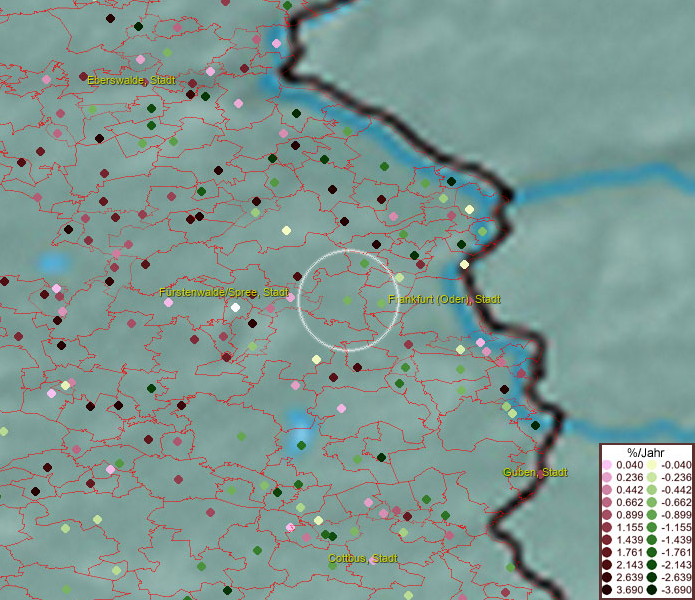Select the -1.761 legend entry
Viewport: 695px width, 600px height.
pos(676,553)
